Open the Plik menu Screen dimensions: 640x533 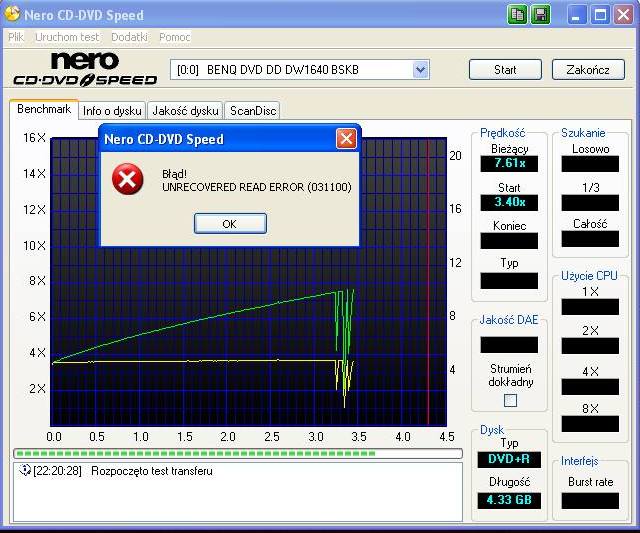click(x=16, y=37)
